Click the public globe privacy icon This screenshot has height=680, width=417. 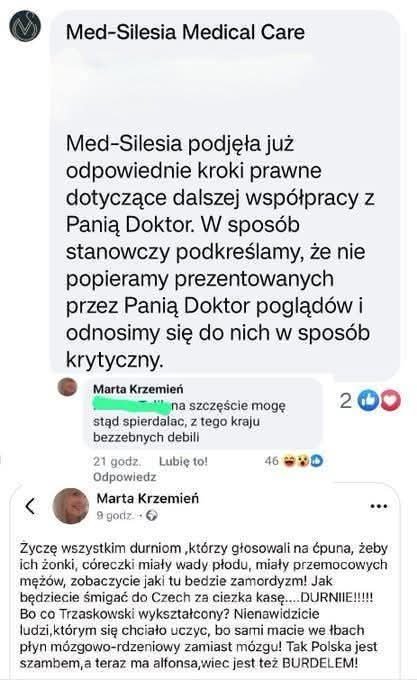pos(152,516)
